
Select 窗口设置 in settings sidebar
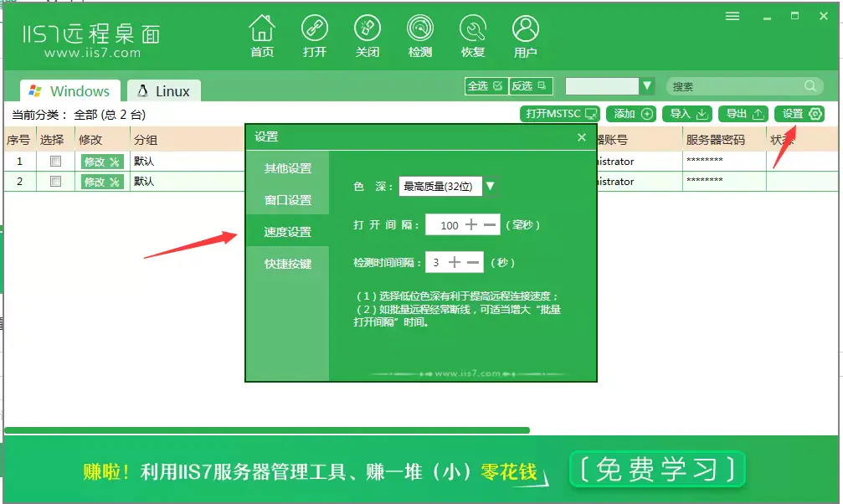pyautogui.click(x=288, y=200)
